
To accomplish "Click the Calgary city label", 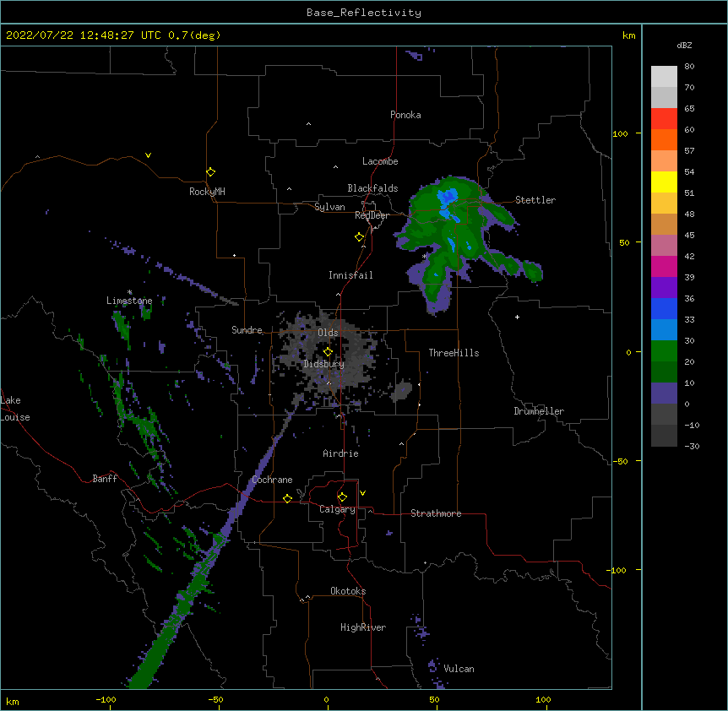I will (x=337, y=509).
